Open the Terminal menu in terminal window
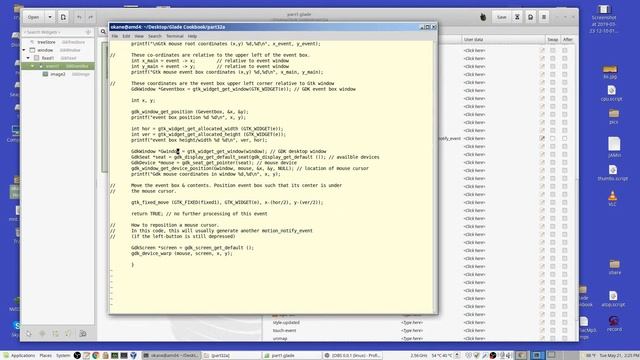 [x=175, y=36]
